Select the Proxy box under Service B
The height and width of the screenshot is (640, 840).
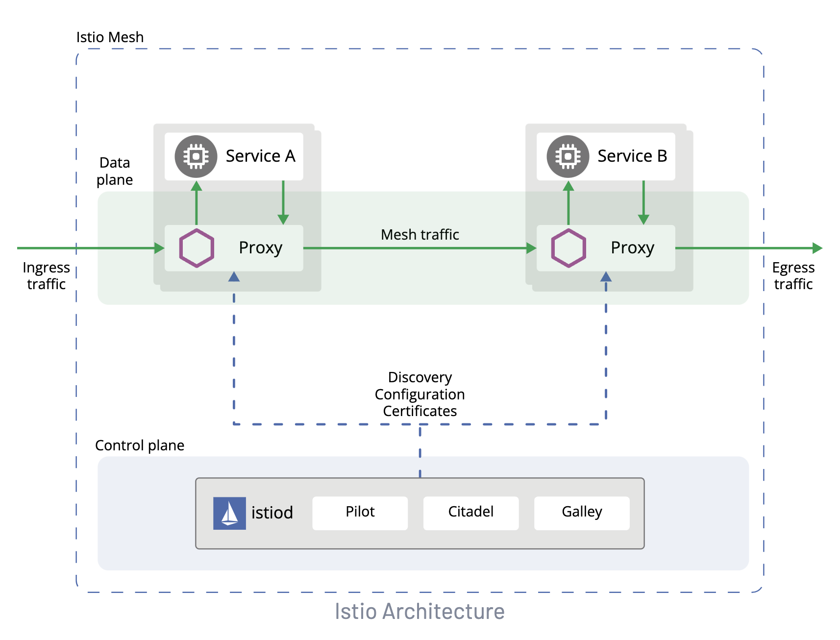pyautogui.click(x=632, y=248)
